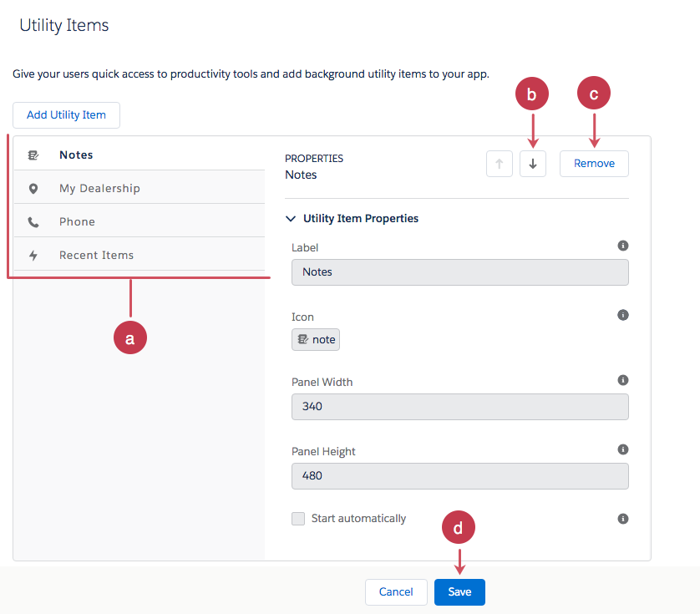Click the note icon chip
The width and height of the screenshot is (700, 614).
click(x=316, y=339)
